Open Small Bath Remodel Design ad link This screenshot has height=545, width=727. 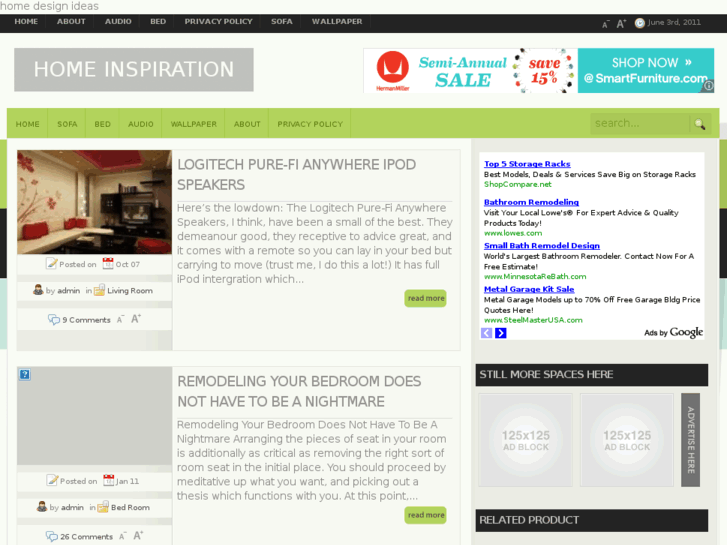(x=542, y=246)
